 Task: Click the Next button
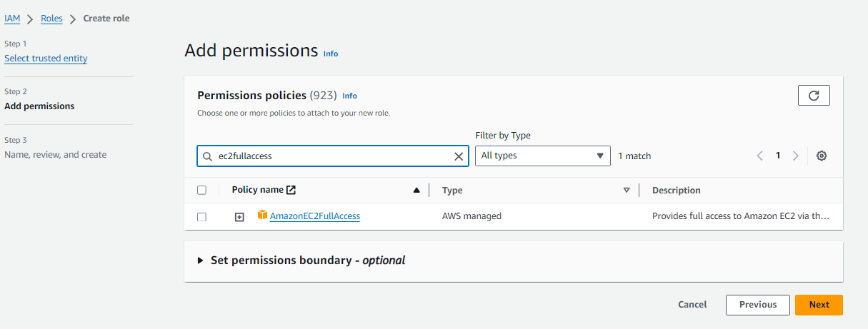[819, 305]
